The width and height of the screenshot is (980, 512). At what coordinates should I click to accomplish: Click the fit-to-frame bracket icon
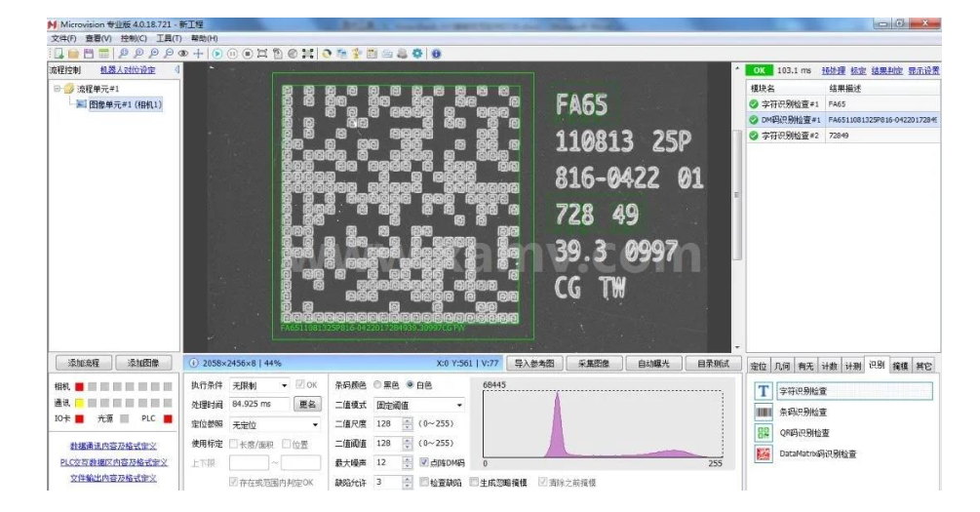(262, 54)
